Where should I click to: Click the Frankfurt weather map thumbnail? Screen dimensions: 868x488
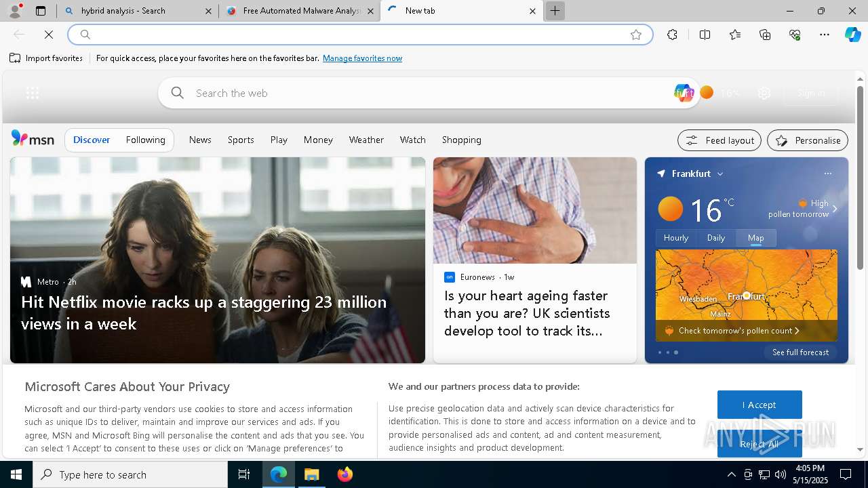[746, 296]
